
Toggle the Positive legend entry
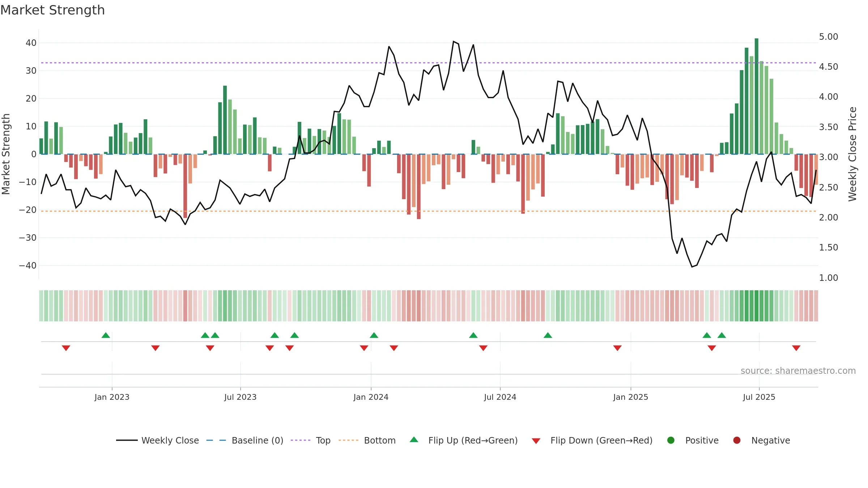pos(693,440)
